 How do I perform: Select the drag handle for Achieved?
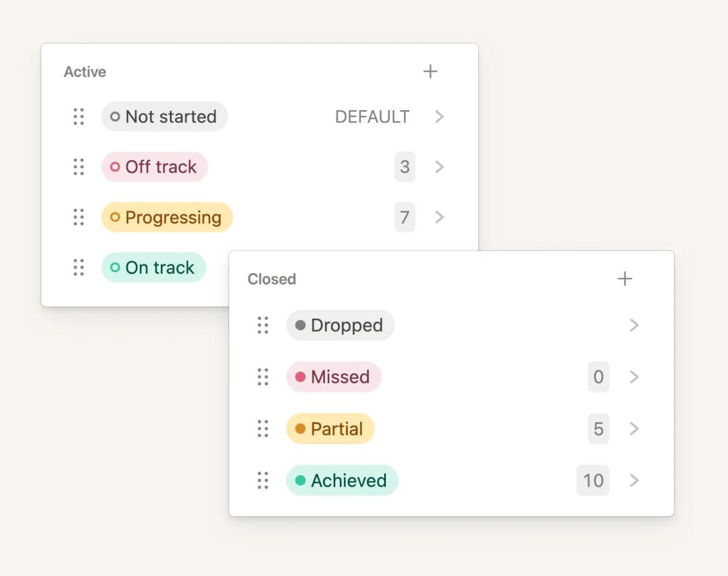coord(263,480)
